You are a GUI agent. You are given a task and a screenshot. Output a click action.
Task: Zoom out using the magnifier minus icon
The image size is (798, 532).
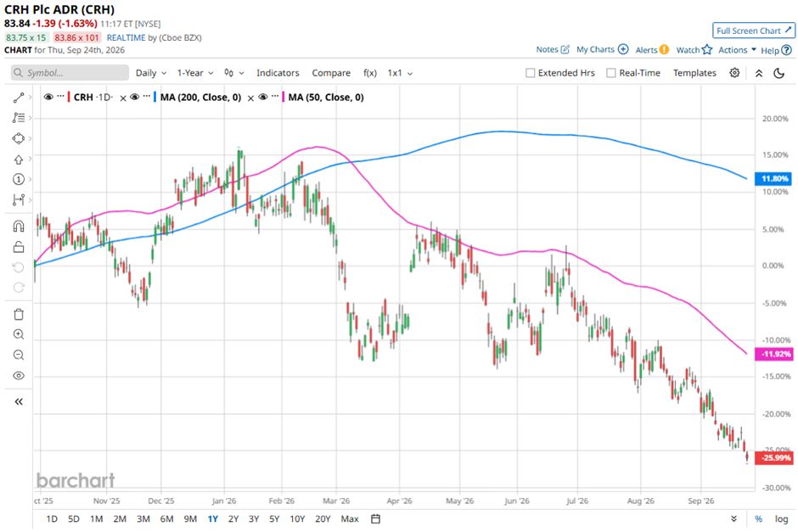tap(19, 355)
